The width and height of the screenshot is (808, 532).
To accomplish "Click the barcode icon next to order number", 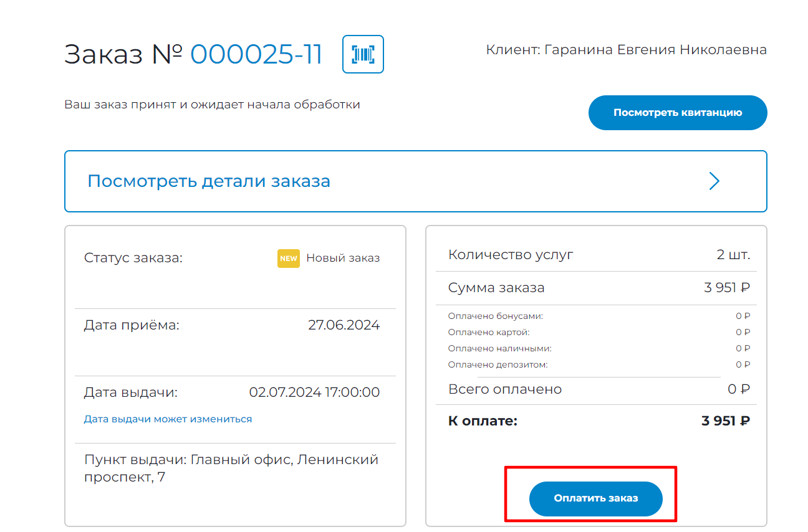I will (363, 54).
